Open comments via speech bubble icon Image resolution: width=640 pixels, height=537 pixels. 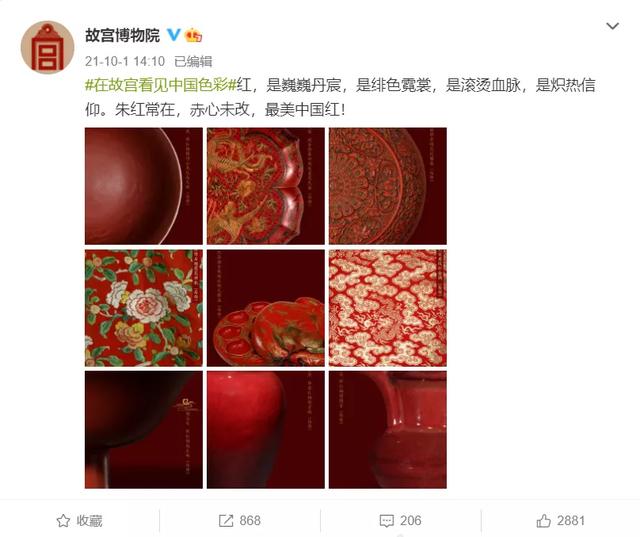click(387, 521)
